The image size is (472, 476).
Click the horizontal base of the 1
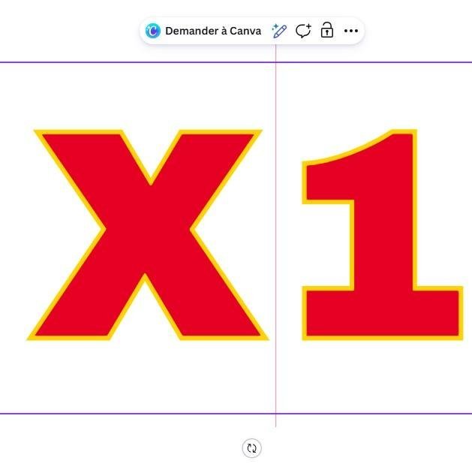tap(383, 313)
